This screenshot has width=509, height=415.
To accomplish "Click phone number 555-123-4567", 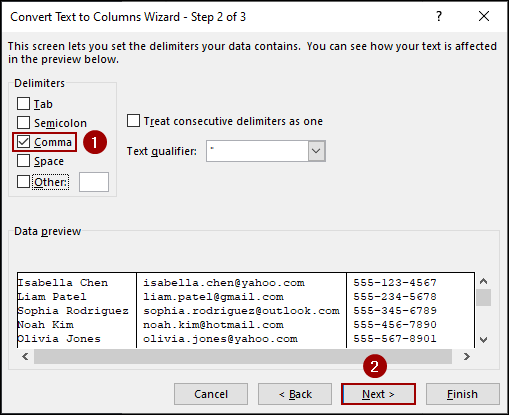I will (395, 283).
